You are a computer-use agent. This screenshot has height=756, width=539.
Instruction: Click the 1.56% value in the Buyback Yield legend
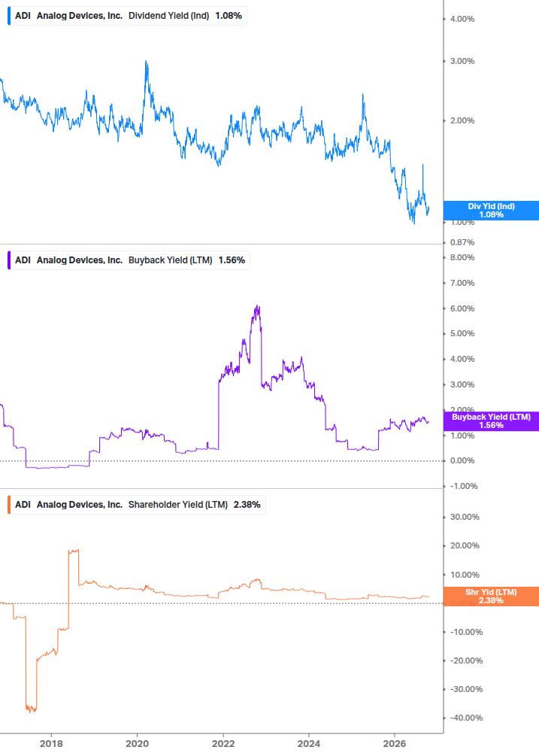(x=232, y=260)
